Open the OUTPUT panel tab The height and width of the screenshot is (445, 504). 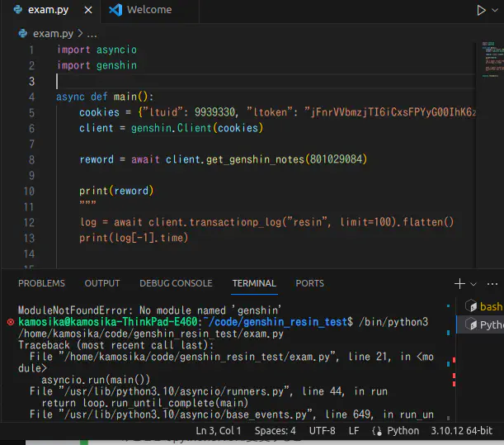tap(102, 283)
